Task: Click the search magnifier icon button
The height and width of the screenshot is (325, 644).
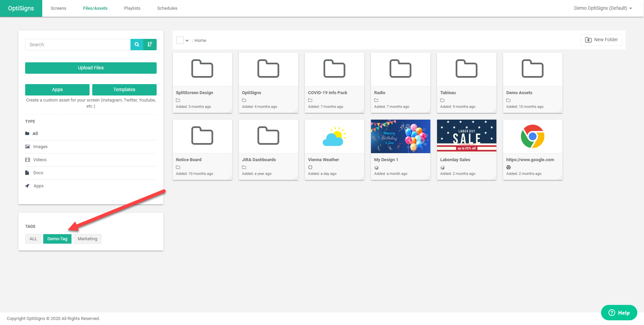Action: click(x=137, y=45)
